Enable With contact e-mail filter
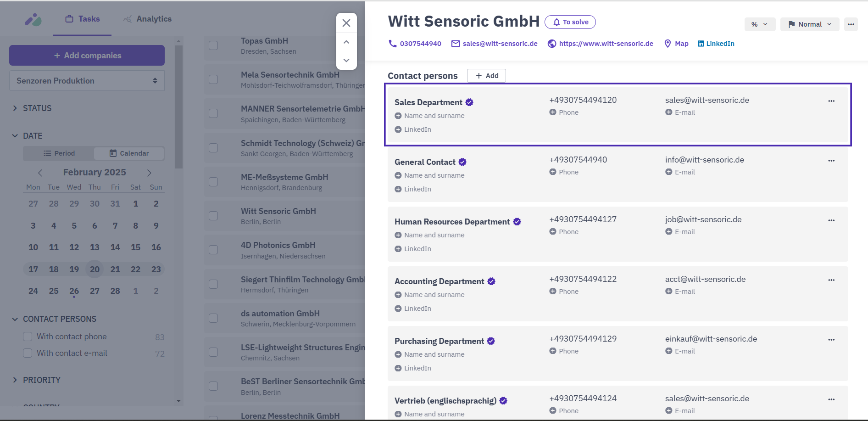868x421 pixels. click(x=28, y=353)
